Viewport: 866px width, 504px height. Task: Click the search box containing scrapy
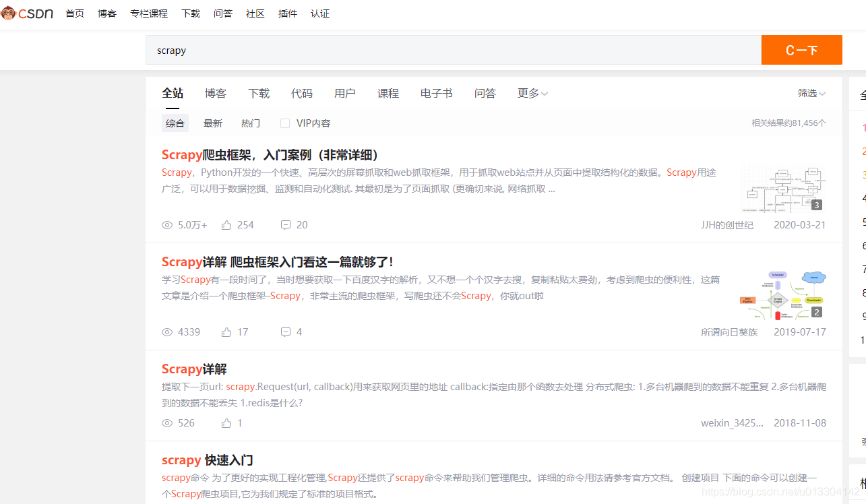pos(454,50)
